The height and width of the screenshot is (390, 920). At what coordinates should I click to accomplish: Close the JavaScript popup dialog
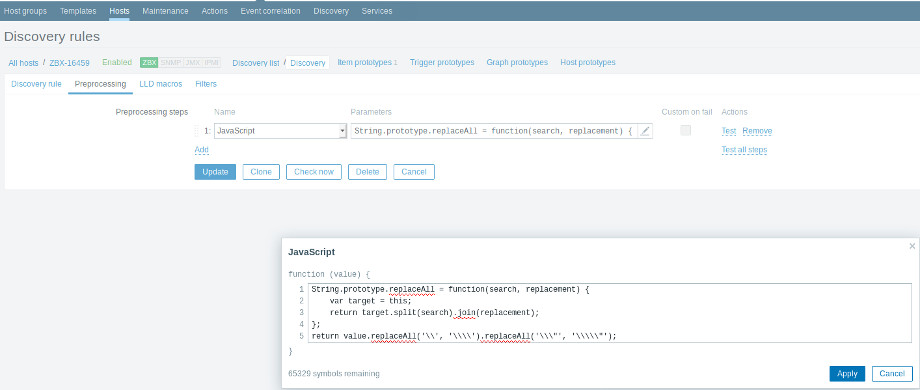pos(912,246)
